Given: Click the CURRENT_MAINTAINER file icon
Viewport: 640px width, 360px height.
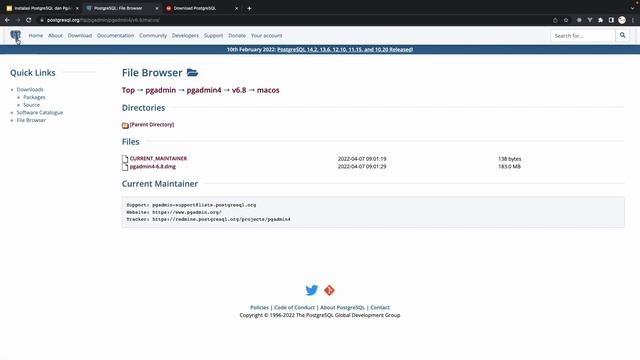Looking at the screenshot, I should click(x=125, y=159).
